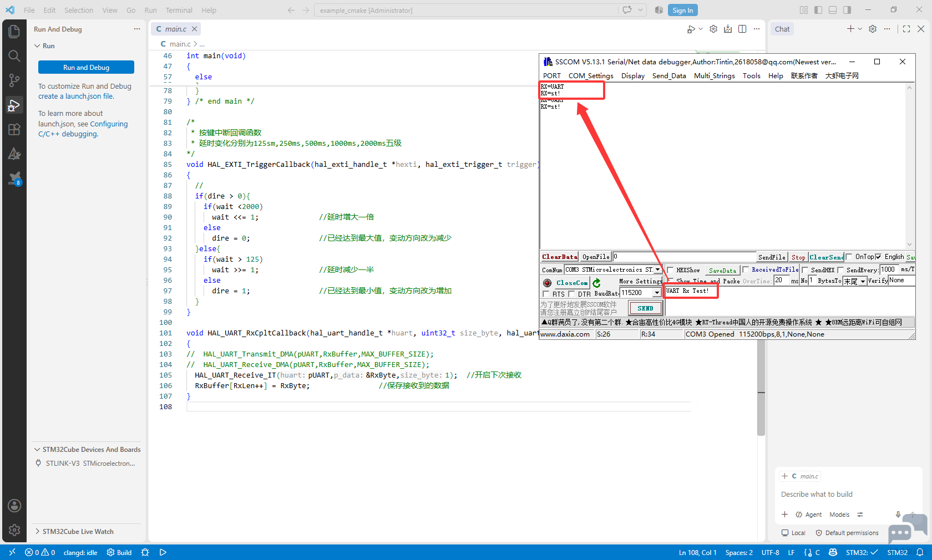Click the Run and Debug button

click(x=86, y=67)
